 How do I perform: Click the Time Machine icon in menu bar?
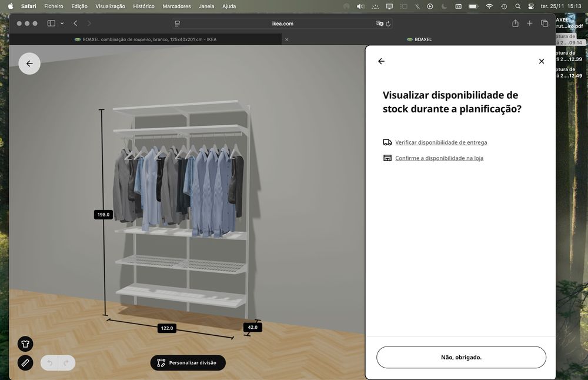click(504, 6)
